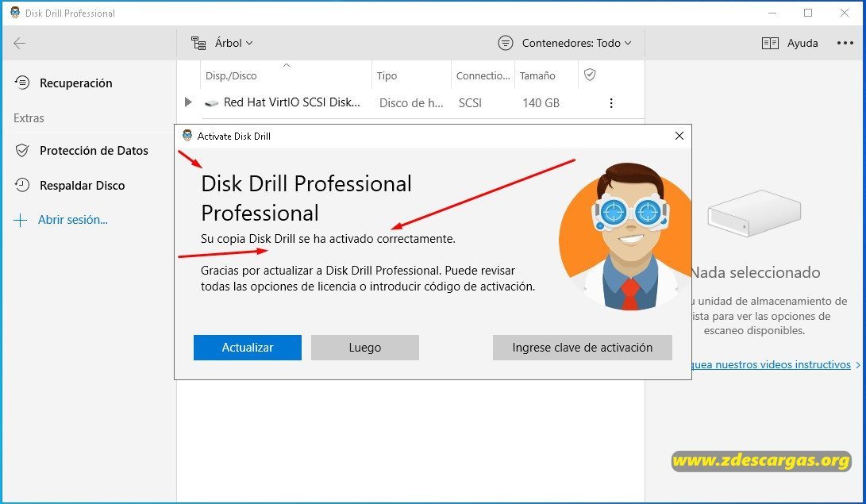
Task: Sort by the Connectio... column header
Action: coord(483,75)
